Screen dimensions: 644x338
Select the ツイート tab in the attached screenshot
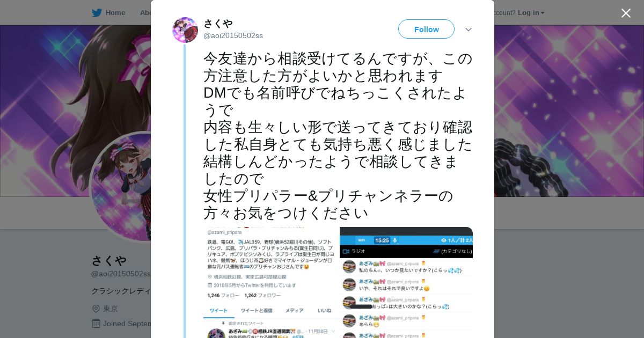click(x=218, y=311)
